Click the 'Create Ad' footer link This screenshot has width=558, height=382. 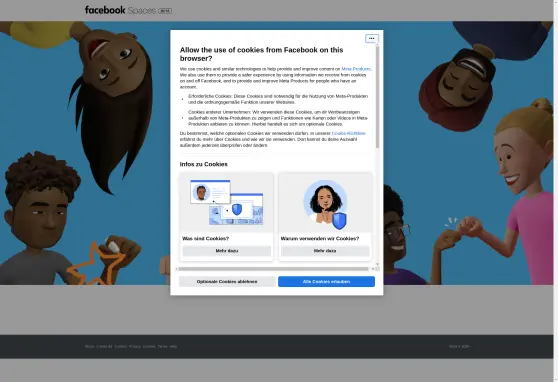[104, 346]
